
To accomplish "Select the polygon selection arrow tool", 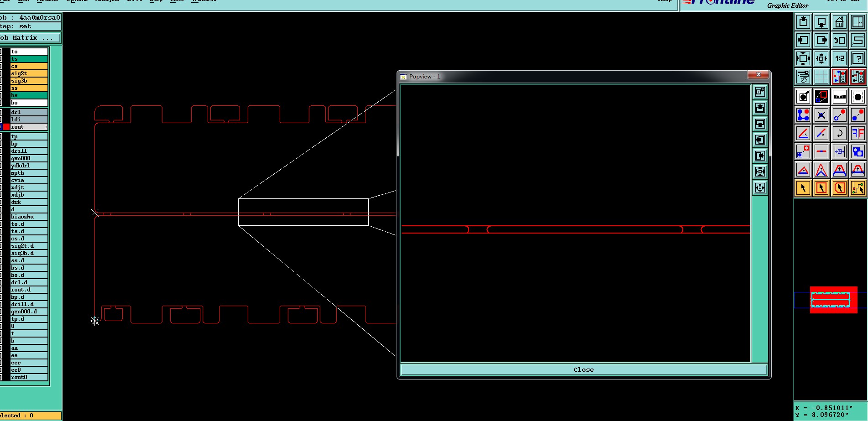I will pos(840,188).
